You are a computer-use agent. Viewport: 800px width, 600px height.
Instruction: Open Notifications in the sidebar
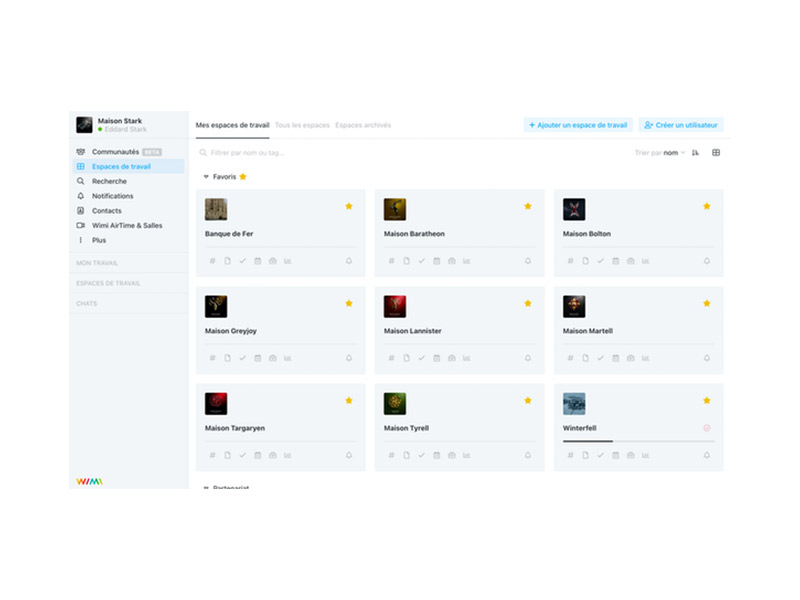(x=129, y=196)
